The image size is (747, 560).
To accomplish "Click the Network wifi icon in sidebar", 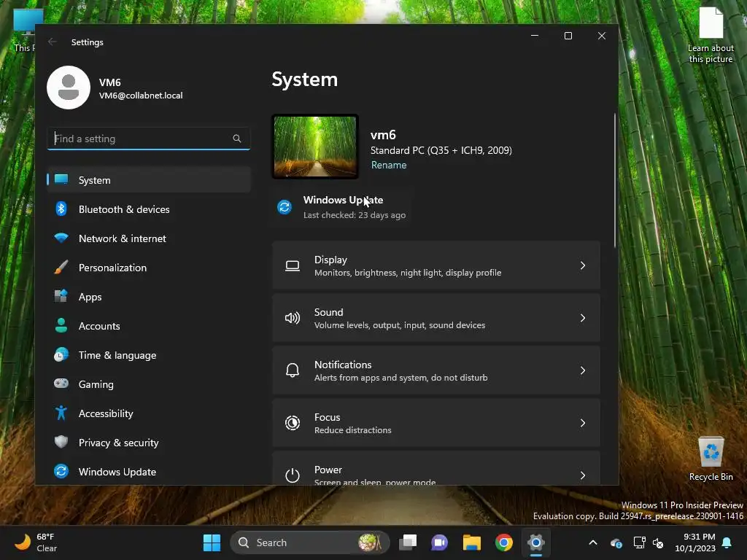I will (x=61, y=238).
